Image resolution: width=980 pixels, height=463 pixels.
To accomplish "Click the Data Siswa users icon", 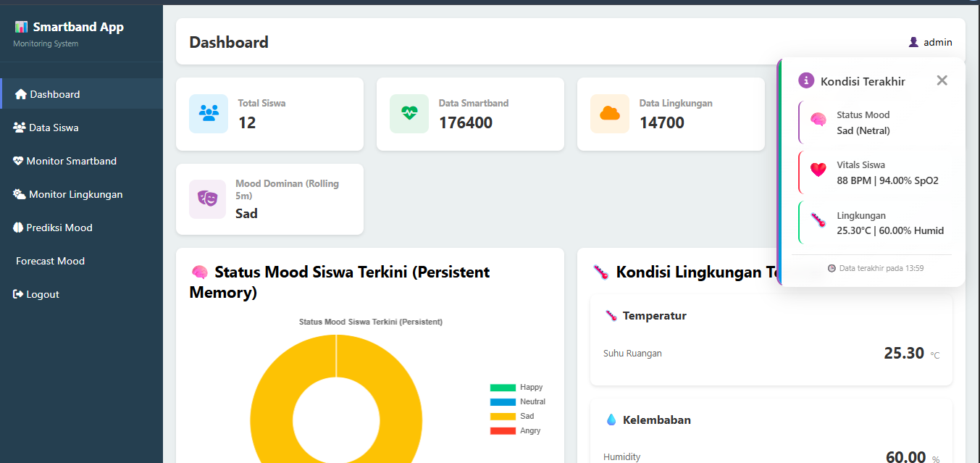I will coord(20,128).
